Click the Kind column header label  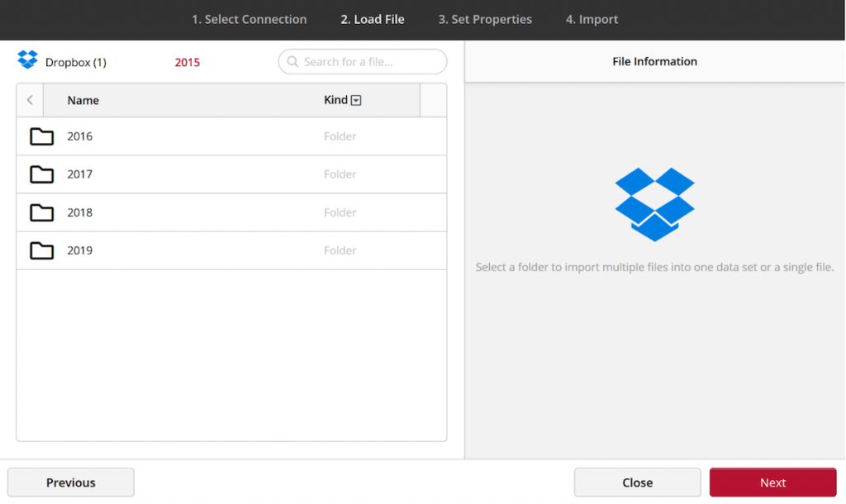pyautogui.click(x=335, y=100)
